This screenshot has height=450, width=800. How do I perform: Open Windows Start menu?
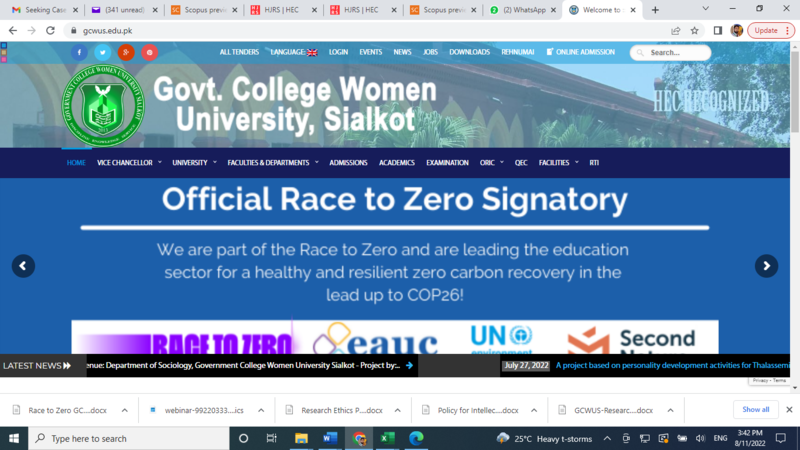[14, 438]
